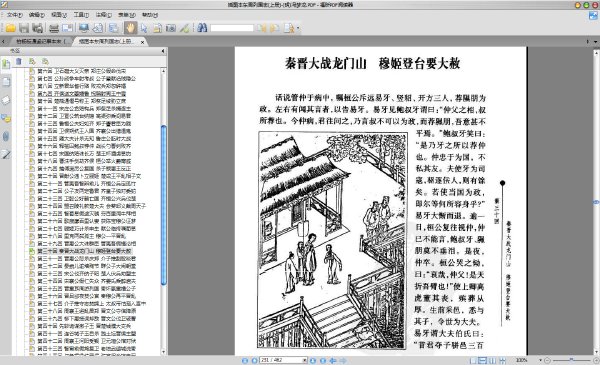The width and height of the screenshot is (600, 365).
Task: Click the find next icon after search box
Action: 274,28
